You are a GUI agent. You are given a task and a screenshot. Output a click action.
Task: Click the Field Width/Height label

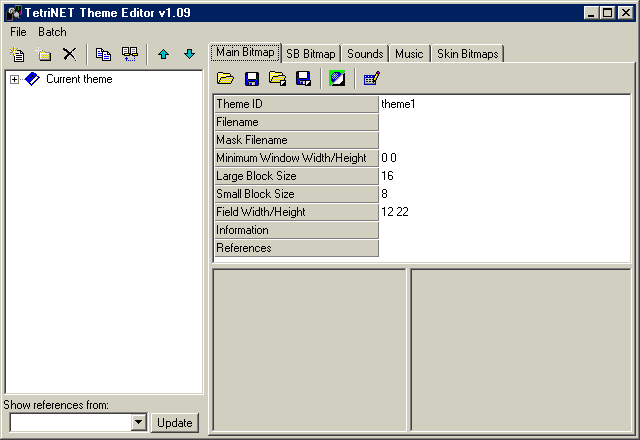pos(296,212)
